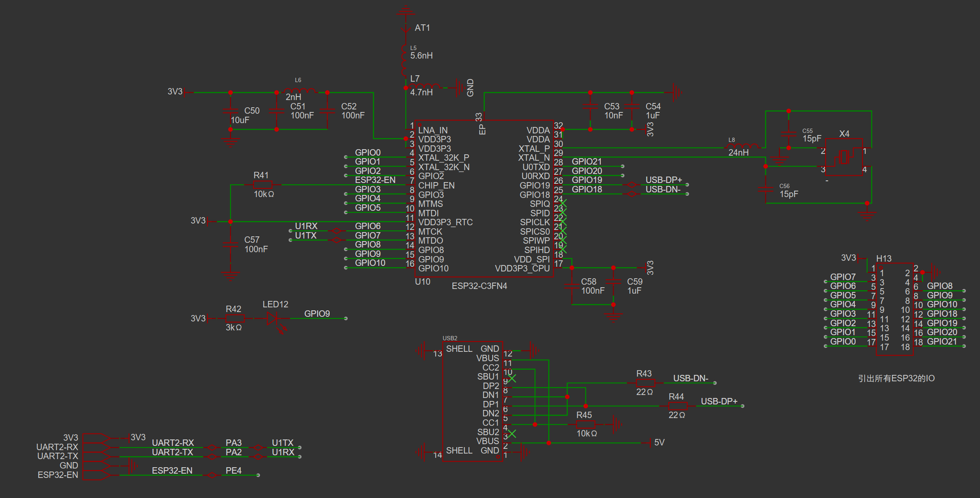
Task: Select capacitor C51 symbol
Action: [277, 111]
